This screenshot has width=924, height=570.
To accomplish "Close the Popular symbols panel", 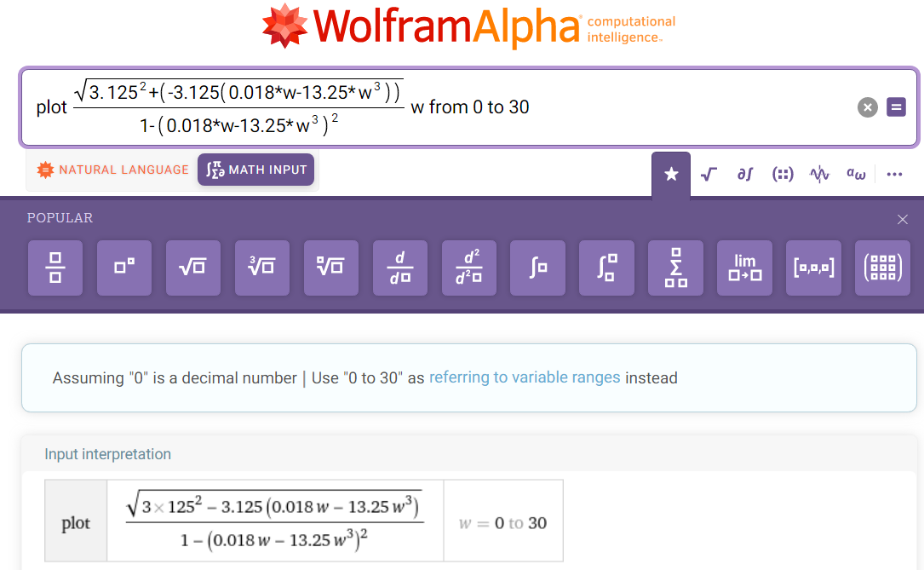I will tap(902, 219).
